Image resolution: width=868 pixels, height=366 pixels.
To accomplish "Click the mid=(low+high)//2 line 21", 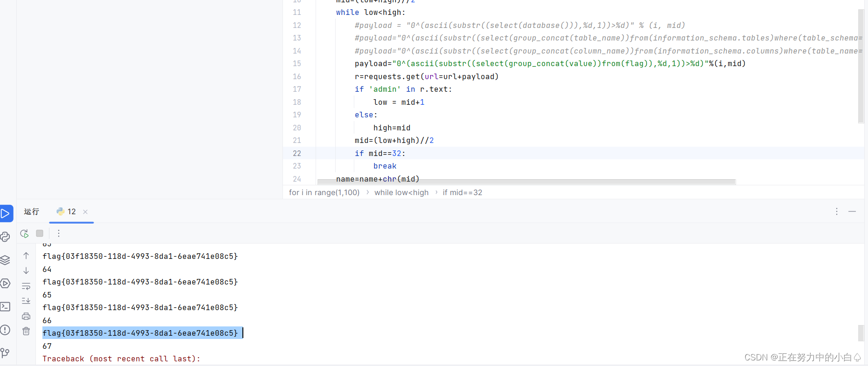I will point(394,140).
